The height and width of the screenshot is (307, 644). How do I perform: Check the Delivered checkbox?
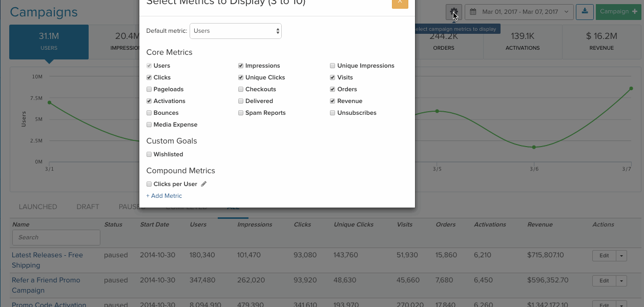(x=241, y=101)
